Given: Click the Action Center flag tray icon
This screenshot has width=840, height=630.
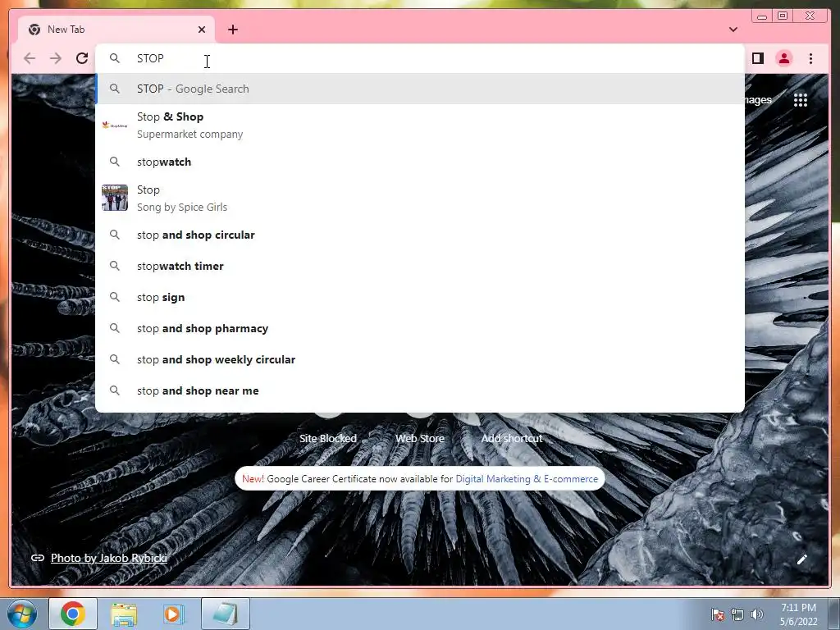Looking at the screenshot, I should 718,614.
